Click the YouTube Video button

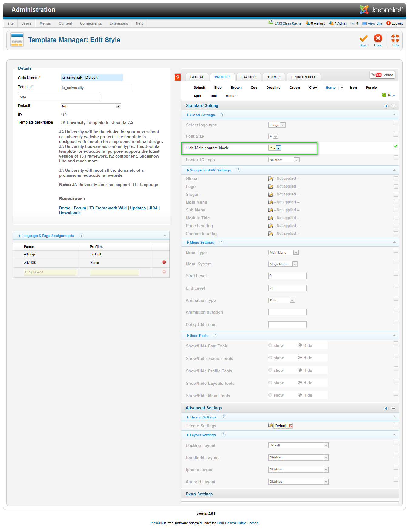click(x=382, y=75)
